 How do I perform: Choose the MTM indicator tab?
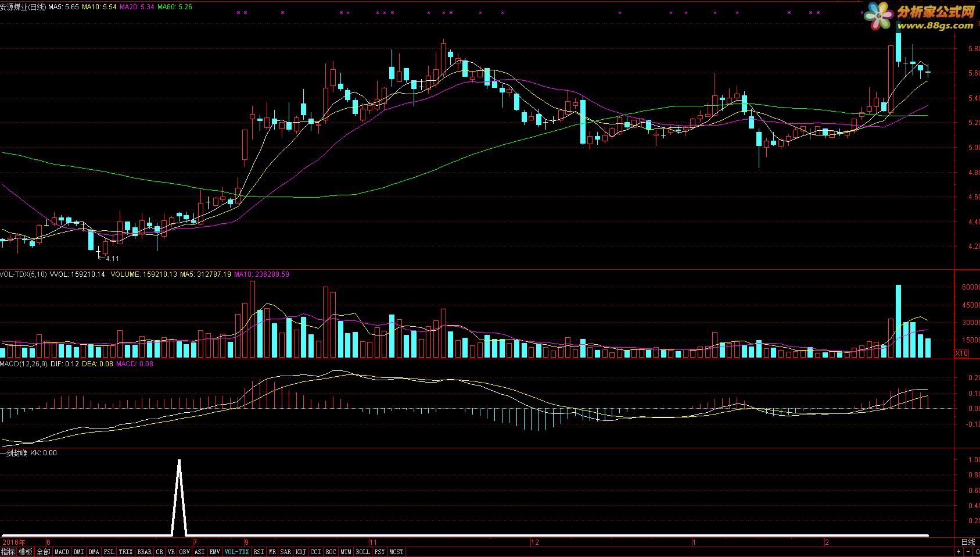pos(346,552)
